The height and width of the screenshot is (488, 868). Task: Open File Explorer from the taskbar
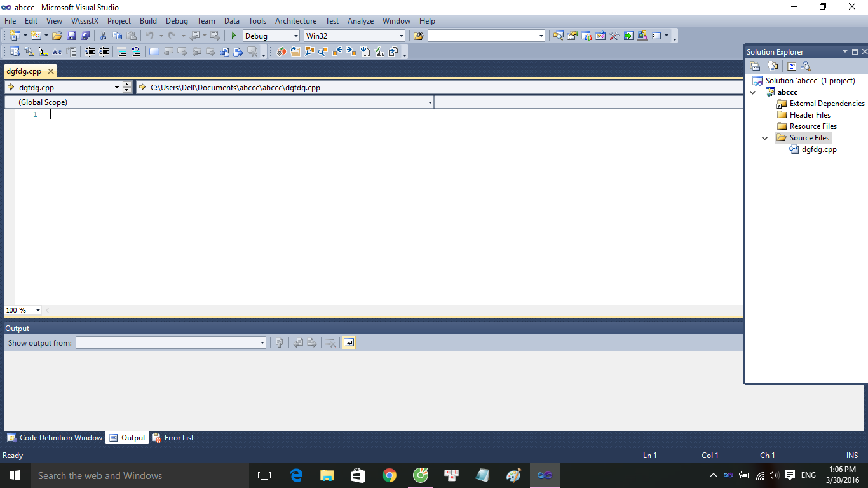pyautogui.click(x=327, y=475)
